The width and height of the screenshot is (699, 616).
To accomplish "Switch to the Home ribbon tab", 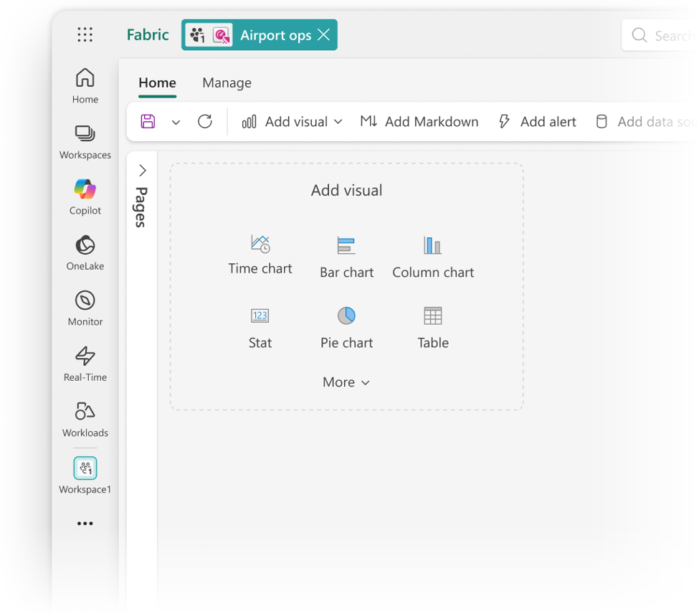I will click(157, 83).
